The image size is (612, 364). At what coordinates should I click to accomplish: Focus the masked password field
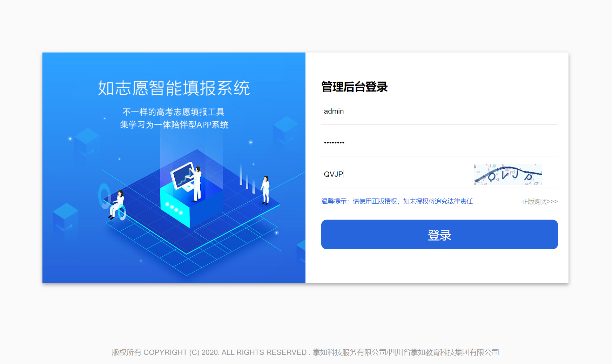pos(439,142)
